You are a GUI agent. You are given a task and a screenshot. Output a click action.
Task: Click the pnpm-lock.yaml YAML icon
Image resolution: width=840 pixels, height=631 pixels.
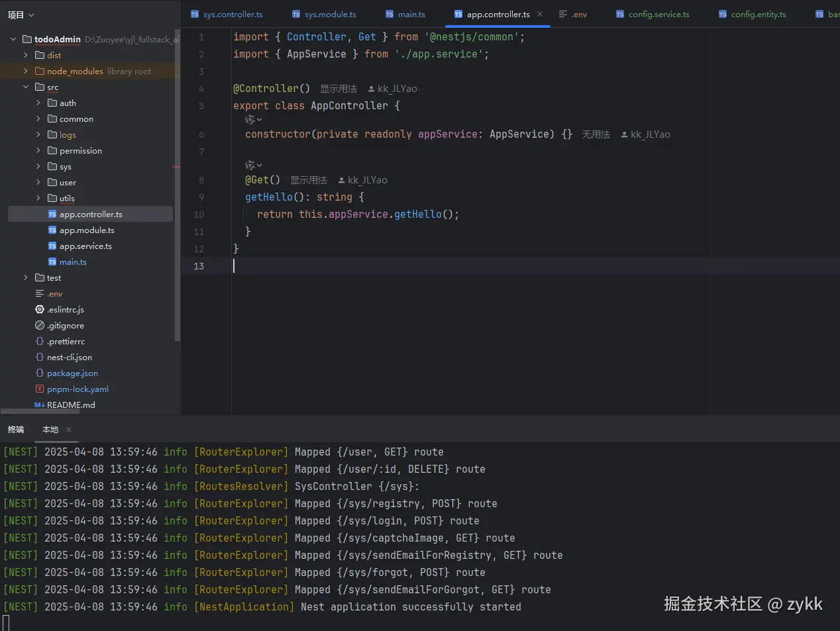[40, 389]
